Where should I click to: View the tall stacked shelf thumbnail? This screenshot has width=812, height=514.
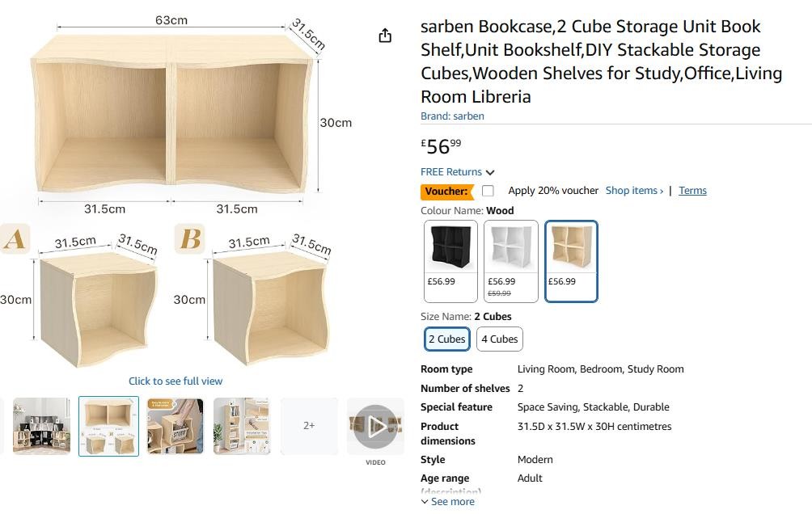coord(242,426)
